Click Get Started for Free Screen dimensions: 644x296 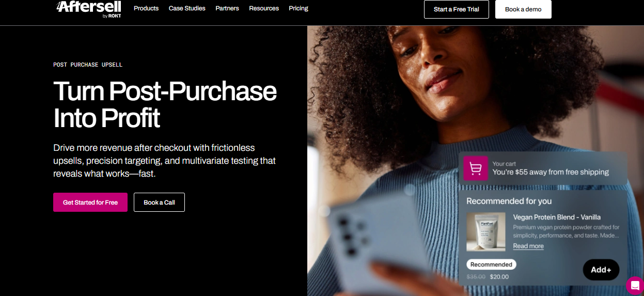[x=90, y=202]
